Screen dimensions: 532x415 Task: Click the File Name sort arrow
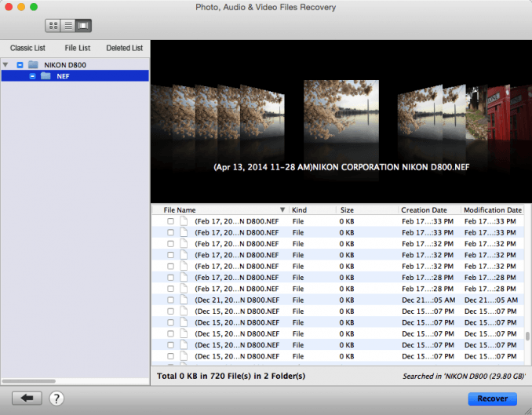282,210
